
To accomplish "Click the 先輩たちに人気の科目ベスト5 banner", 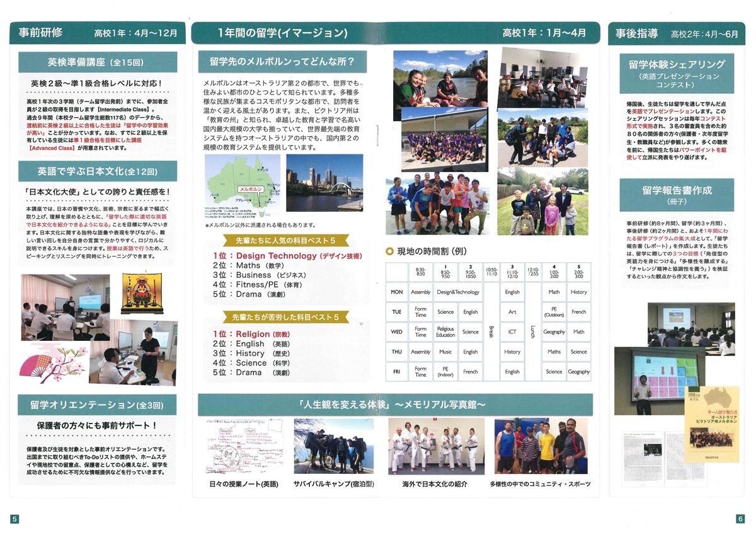I will pos(285,241).
